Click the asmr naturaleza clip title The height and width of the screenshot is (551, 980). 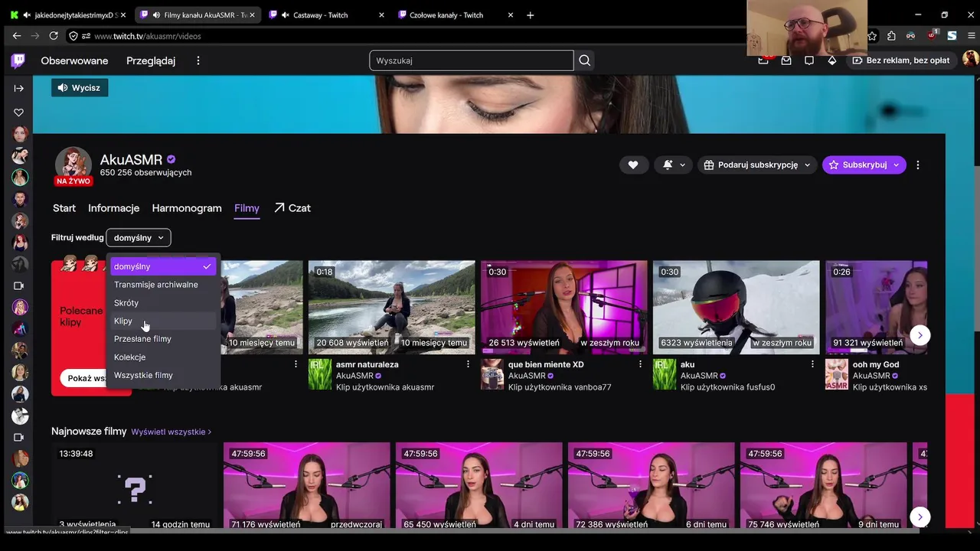coord(367,364)
